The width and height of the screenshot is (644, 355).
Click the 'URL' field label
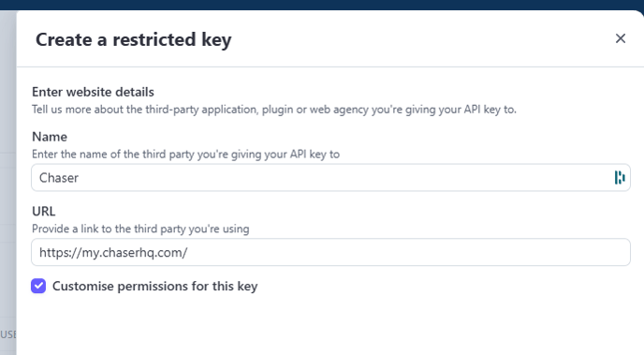pos(44,211)
